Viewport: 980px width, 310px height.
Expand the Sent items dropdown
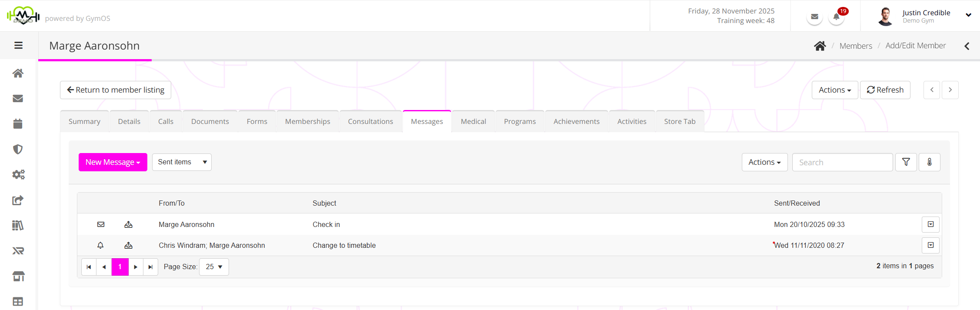[x=182, y=162]
